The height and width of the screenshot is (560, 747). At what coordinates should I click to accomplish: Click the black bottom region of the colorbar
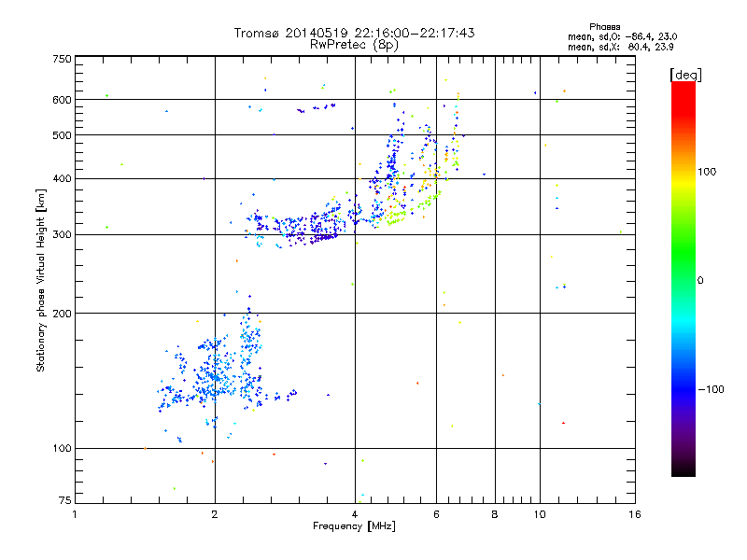click(684, 469)
